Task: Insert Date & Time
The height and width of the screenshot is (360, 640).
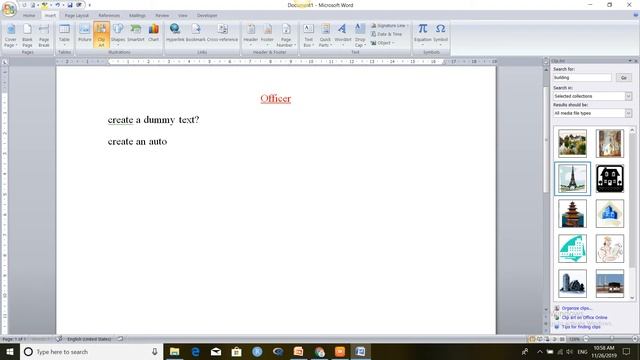Action: 387,34
